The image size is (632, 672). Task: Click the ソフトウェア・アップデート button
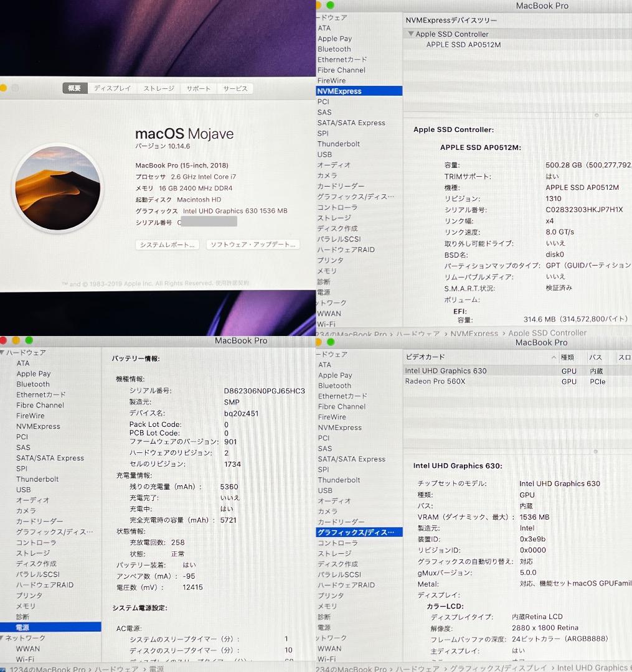click(253, 245)
